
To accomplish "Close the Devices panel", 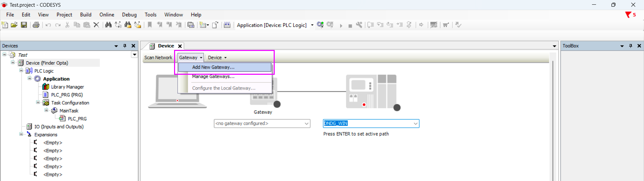I will pos(133,46).
